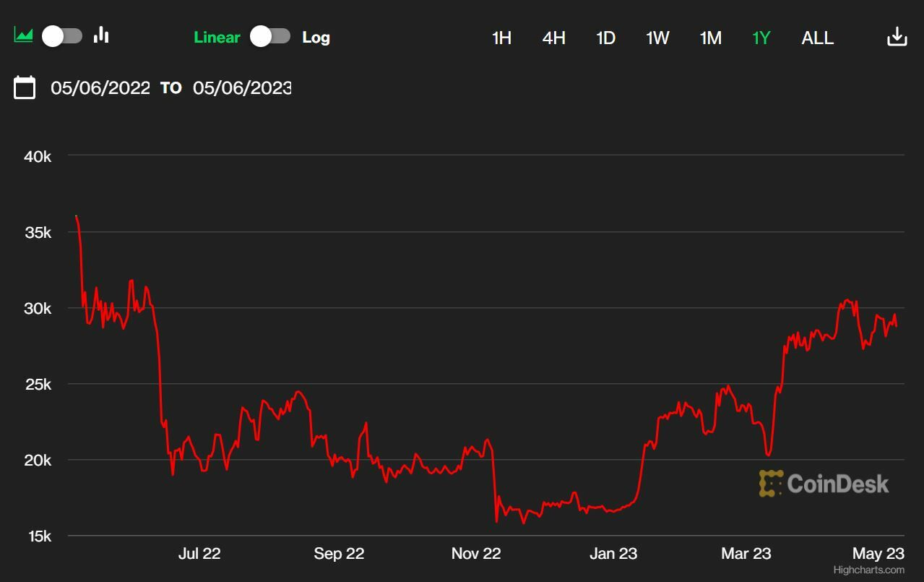
Task: Select the Log scale label
Action: click(x=316, y=38)
